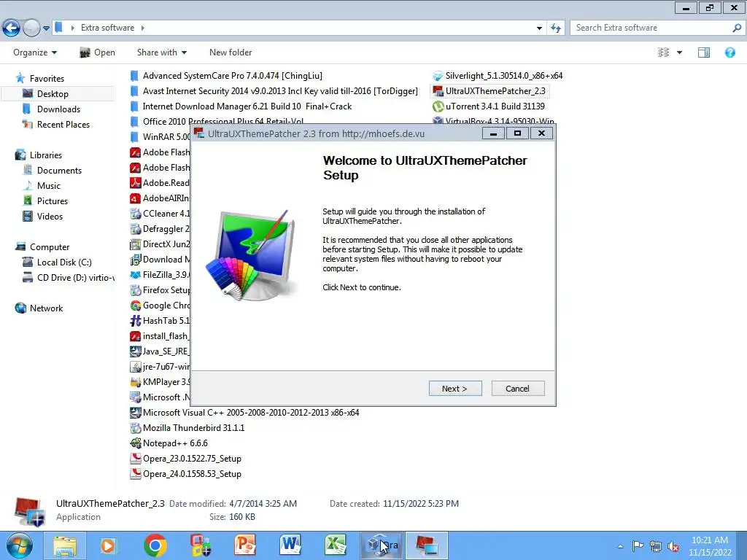The image size is (747, 560).
Task: Select Silverlight_5.1.30514.0 installer icon
Action: 438,76
